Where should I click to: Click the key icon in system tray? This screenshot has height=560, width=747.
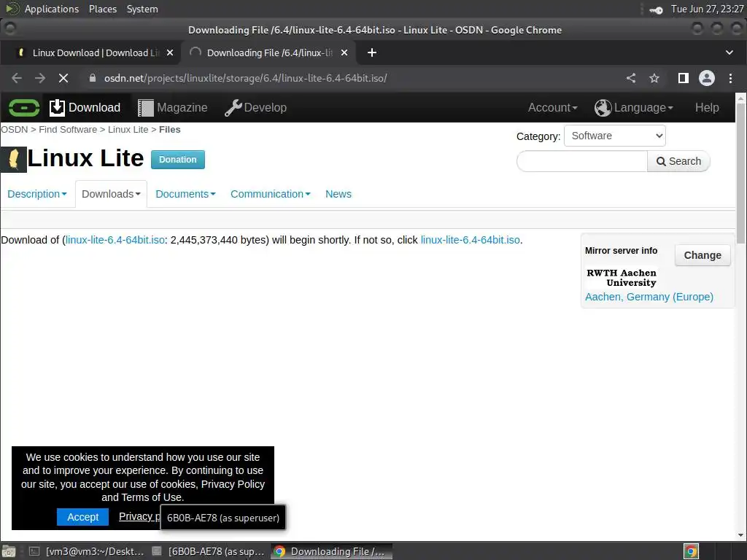[656, 9]
